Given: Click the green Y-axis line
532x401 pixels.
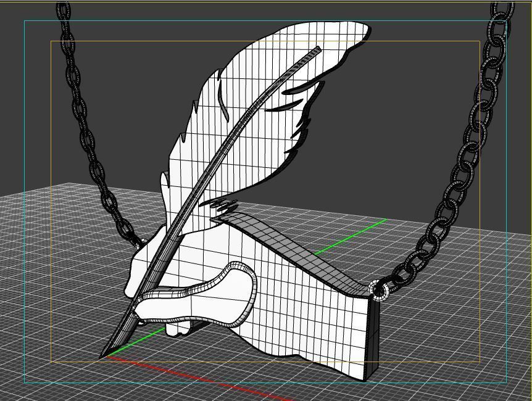Looking at the screenshot, I should pyautogui.click(x=351, y=237).
